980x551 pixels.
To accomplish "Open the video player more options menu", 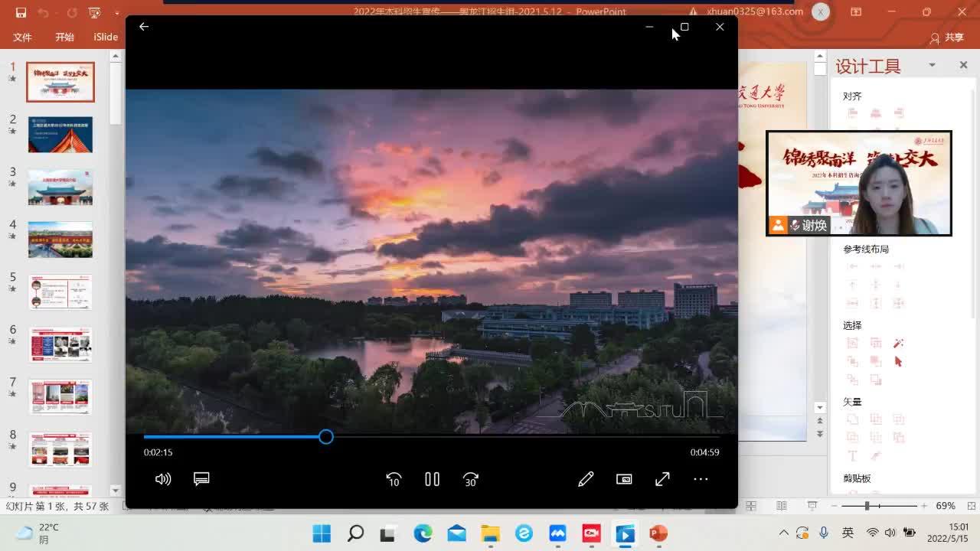I will pyautogui.click(x=701, y=479).
